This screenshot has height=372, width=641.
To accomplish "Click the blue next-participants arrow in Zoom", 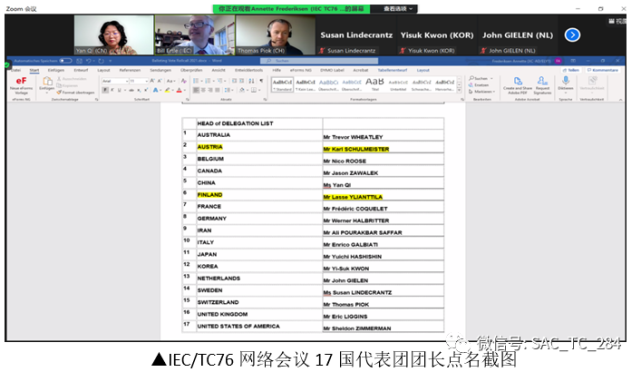I will click(572, 35).
